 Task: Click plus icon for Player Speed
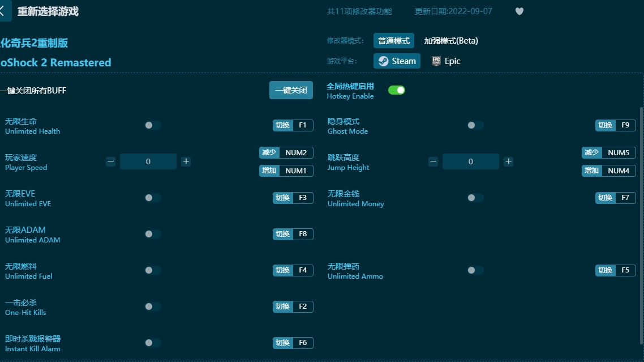(x=186, y=161)
